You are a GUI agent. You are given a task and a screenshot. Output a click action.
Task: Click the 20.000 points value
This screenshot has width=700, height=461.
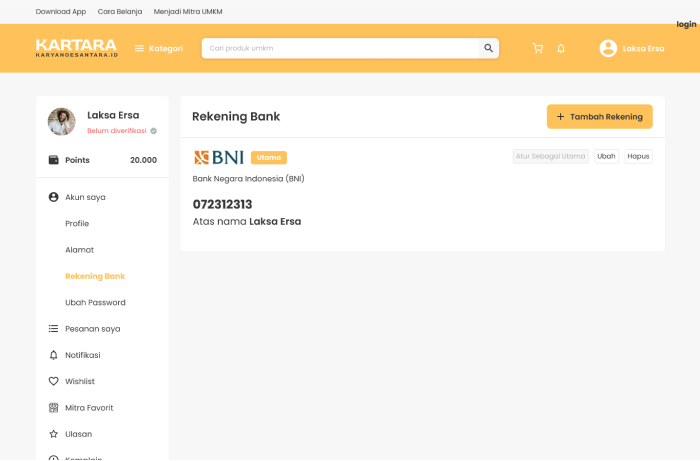click(x=143, y=160)
